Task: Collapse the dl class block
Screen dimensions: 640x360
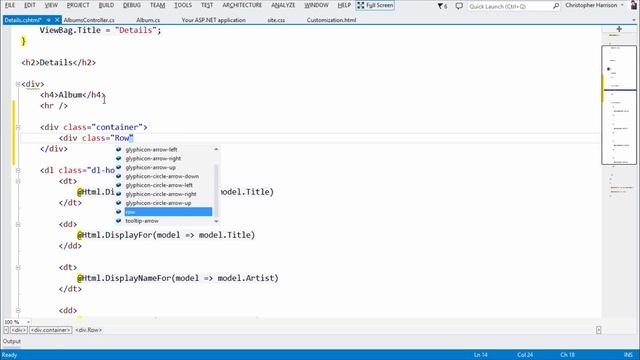Action: pos(18,170)
